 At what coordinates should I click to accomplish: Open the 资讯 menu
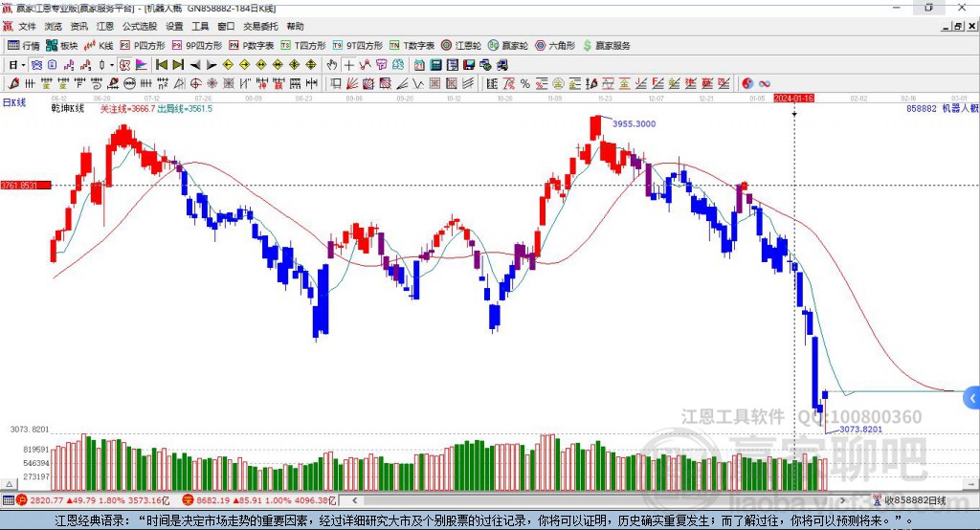point(78,26)
